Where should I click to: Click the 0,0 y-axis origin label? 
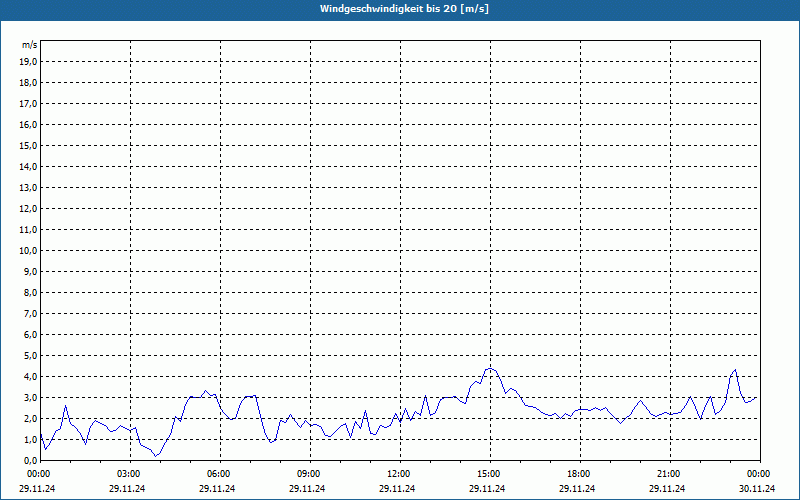tap(31, 460)
